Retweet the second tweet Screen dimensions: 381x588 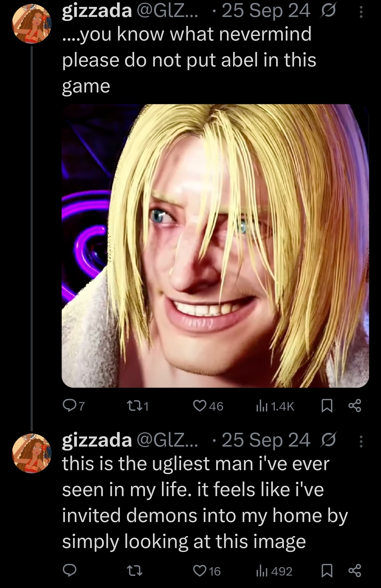[x=135, y=571]
